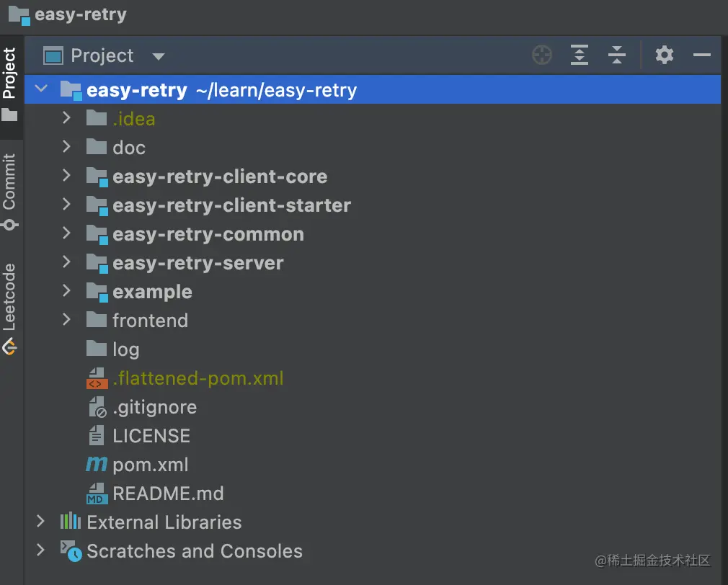
Task: Select easy-retry-client-core in the tree
Action: (x=220, y=177)
